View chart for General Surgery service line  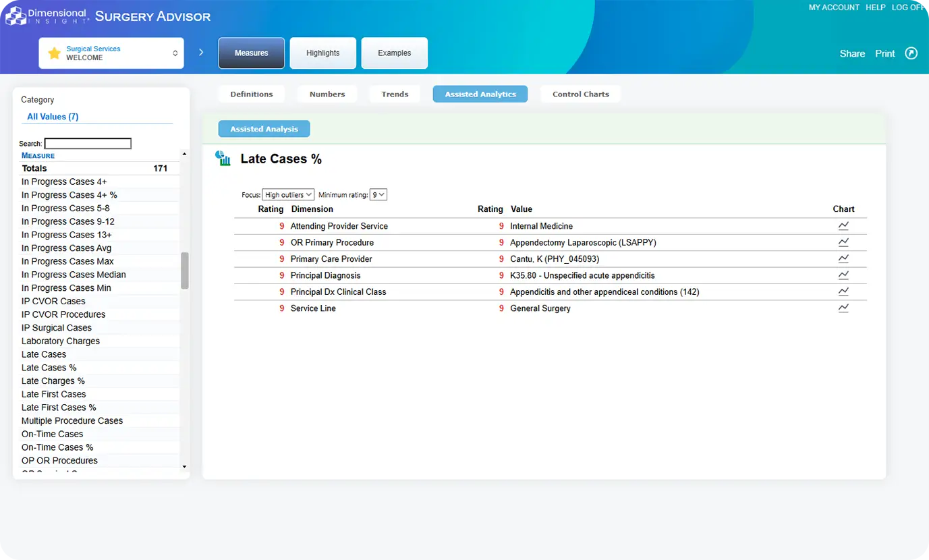(x=843, y=308)
